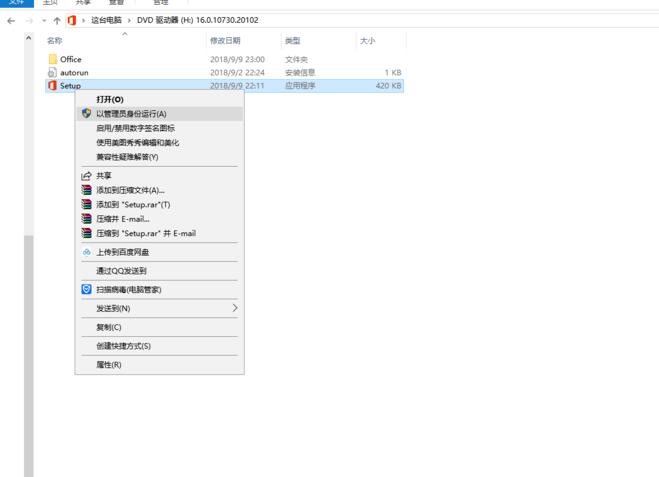Screen dimensions: 659x477
Task: Choose 启用/禁用数字签名图标 menu entry
Action: pos(159,128)
